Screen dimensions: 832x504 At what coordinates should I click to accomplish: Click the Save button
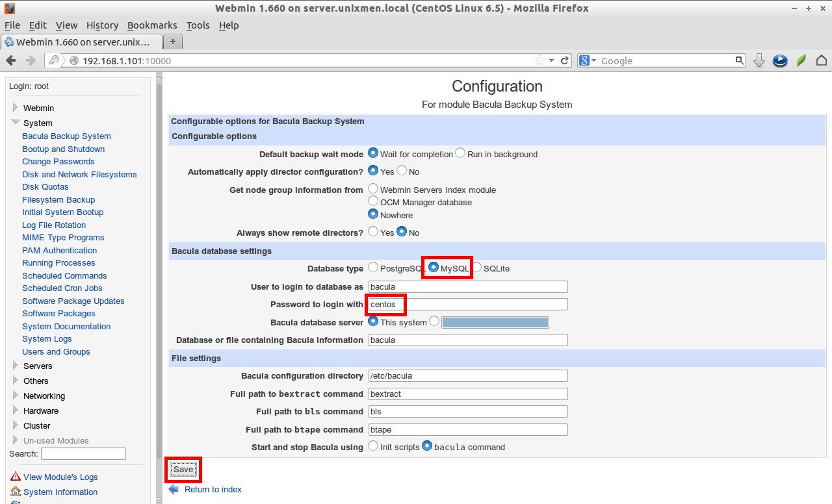click(x=183, y=470)
